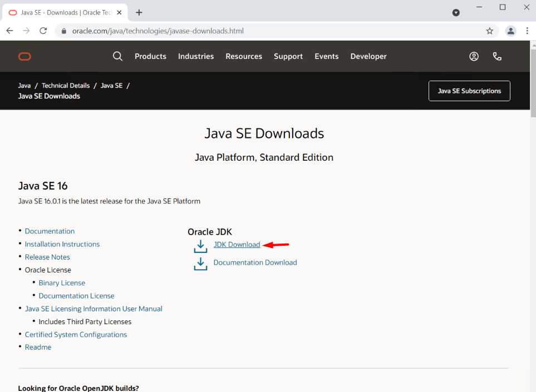
Task: Open the Developer menu
Action: (x=368, y=56)
